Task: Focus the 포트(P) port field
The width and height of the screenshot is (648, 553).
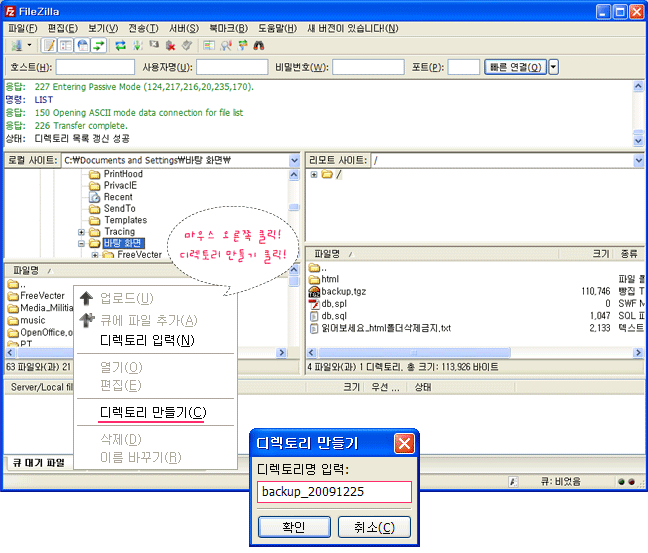Action: click(x=463, y=67)
